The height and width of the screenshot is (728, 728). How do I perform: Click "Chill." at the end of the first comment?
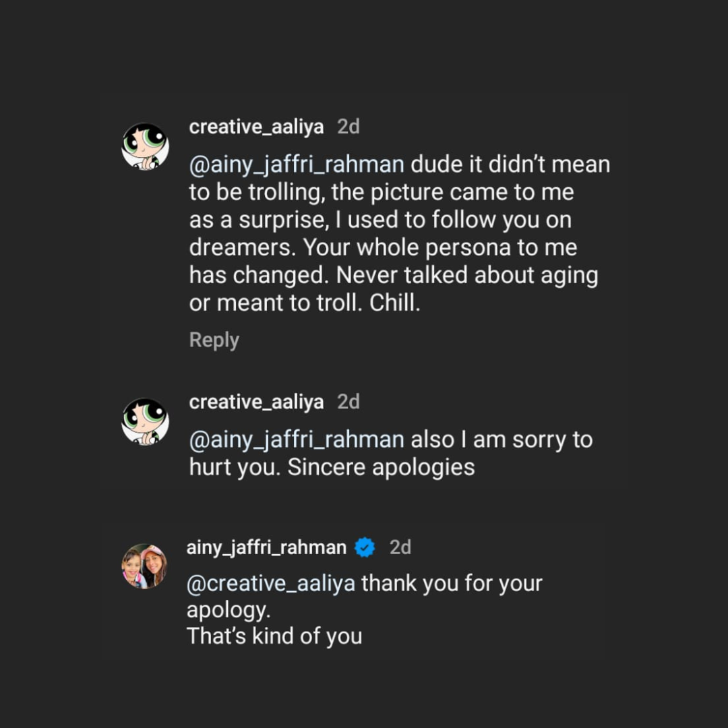coord(394,303)
